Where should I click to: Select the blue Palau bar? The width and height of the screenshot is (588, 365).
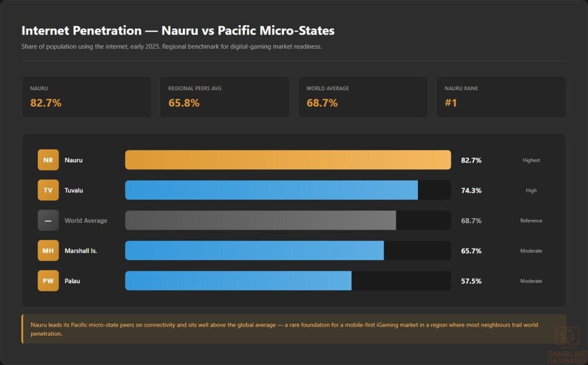point(238,281)
